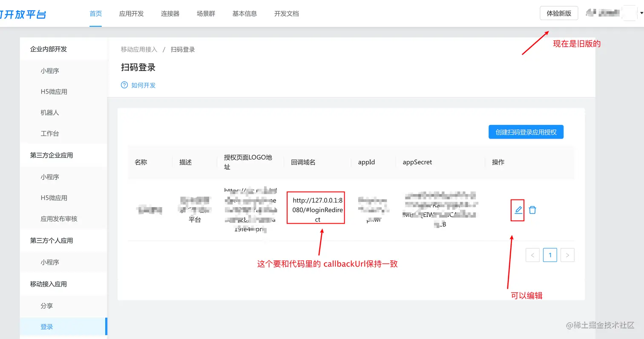Click the 授权页面LOGO地址 column header
The image size is (644, 339).
point(248,162)
